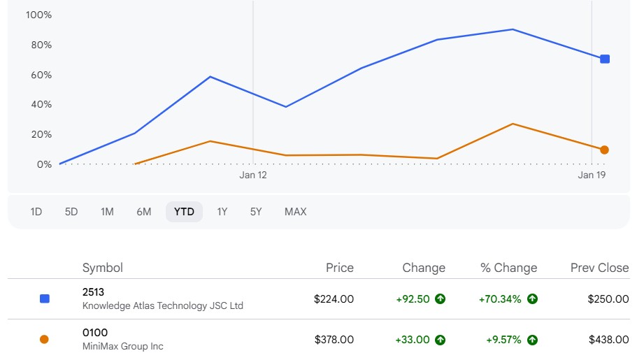Click green up-arrow icon beside +92.50
This screenshot has width=644, height=360.
pos(440,299)
